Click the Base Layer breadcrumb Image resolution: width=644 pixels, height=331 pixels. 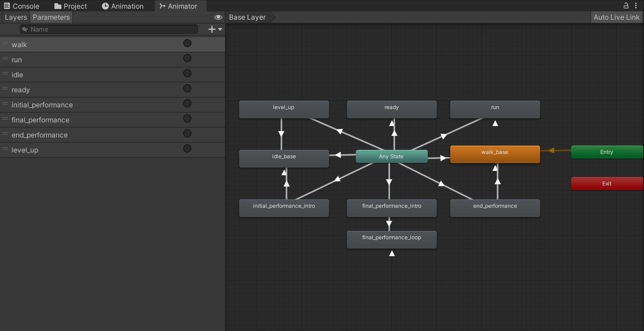coord(247,17)
